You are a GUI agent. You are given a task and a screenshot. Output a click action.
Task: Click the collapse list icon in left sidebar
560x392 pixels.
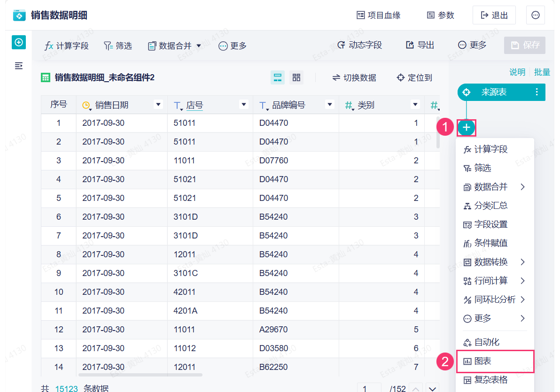point(18,66)
